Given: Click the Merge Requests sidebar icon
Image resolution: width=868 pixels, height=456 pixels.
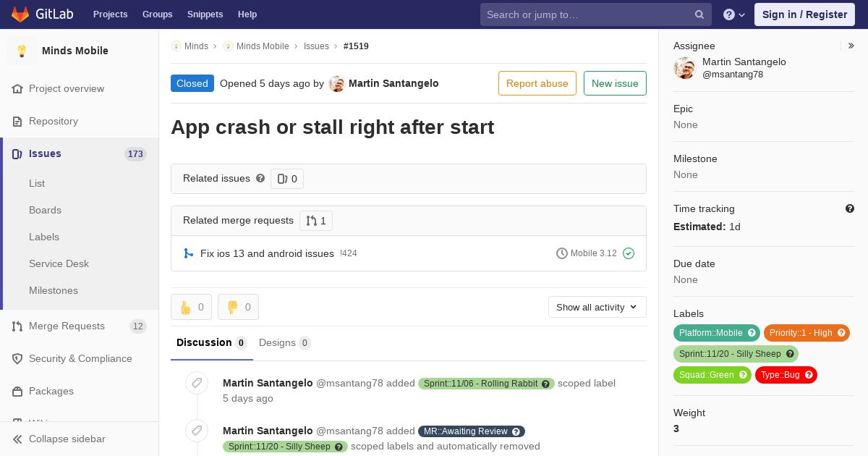Looking at the screenshot, I should click(17, 326).
